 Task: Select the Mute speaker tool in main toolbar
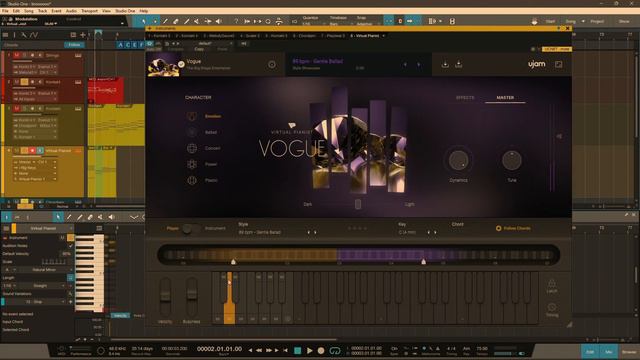pyautogui.click(x=219, y=21)
